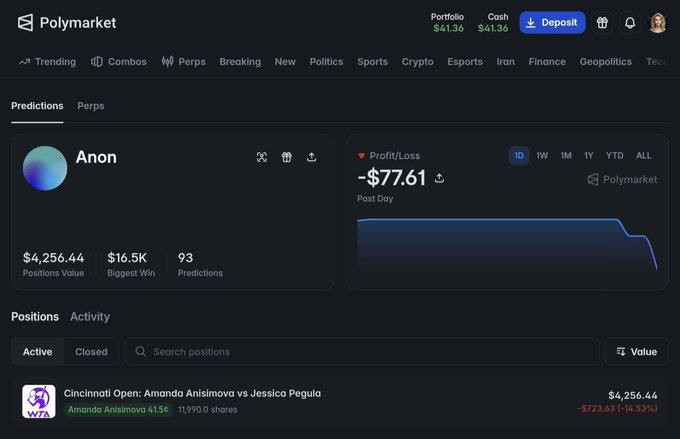Click the 93 Predictions stat
Viewport: 680px width, 439px height.
[200, 264]
